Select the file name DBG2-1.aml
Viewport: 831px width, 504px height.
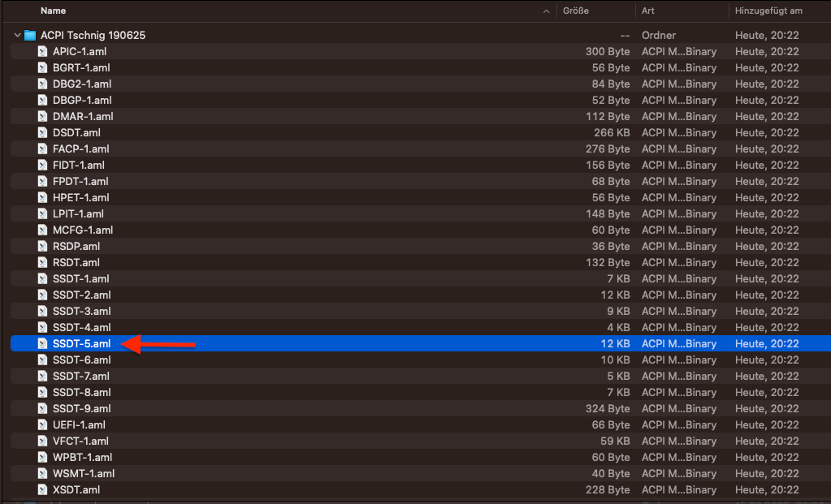[82, 84]
